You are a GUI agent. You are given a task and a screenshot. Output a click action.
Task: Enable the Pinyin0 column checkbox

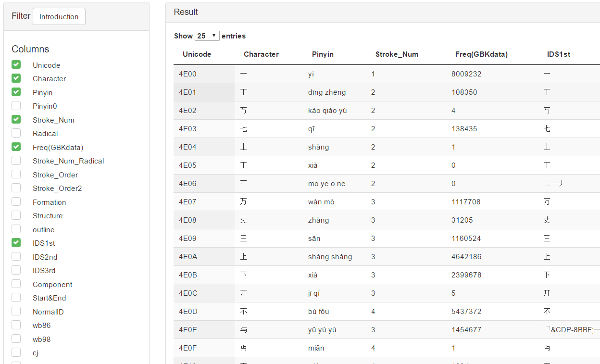click(16, 106)
